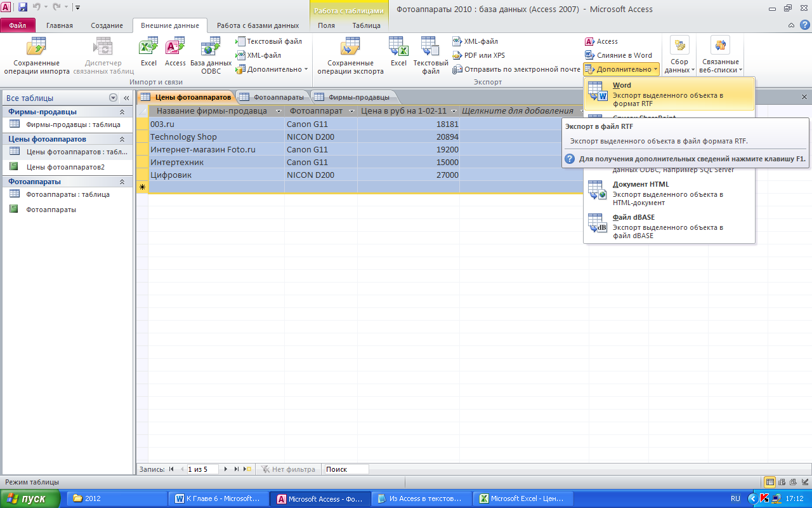
Task: Import from Excel in Import group
Action: coord(148,52)
